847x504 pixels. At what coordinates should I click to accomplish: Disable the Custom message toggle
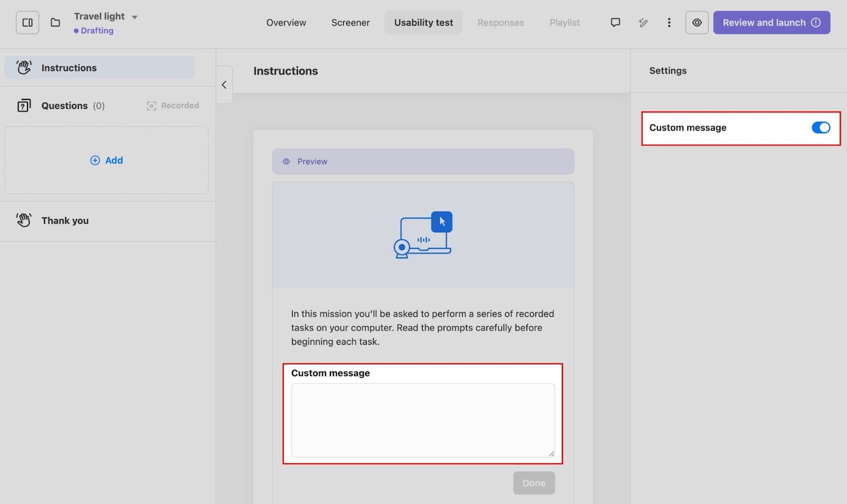821,128
